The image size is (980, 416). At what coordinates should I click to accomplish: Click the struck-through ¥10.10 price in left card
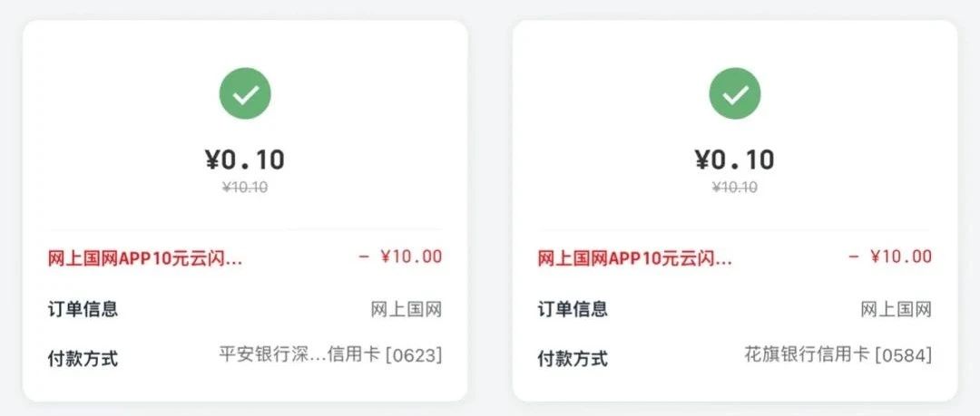tap(245, 187)
